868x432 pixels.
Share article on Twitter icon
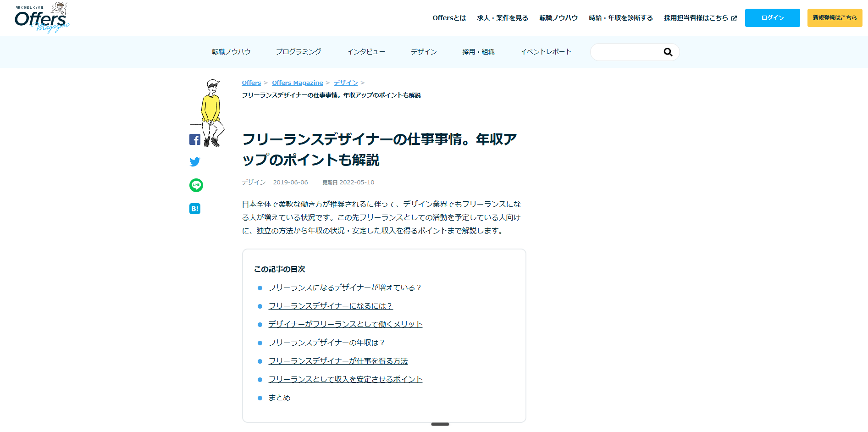[x=195, y=162]
